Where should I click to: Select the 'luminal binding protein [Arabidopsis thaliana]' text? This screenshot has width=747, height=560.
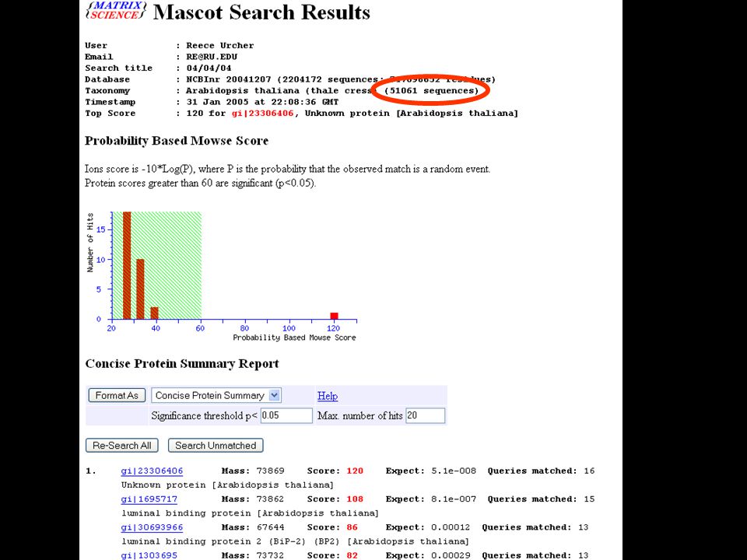(250, 513)
